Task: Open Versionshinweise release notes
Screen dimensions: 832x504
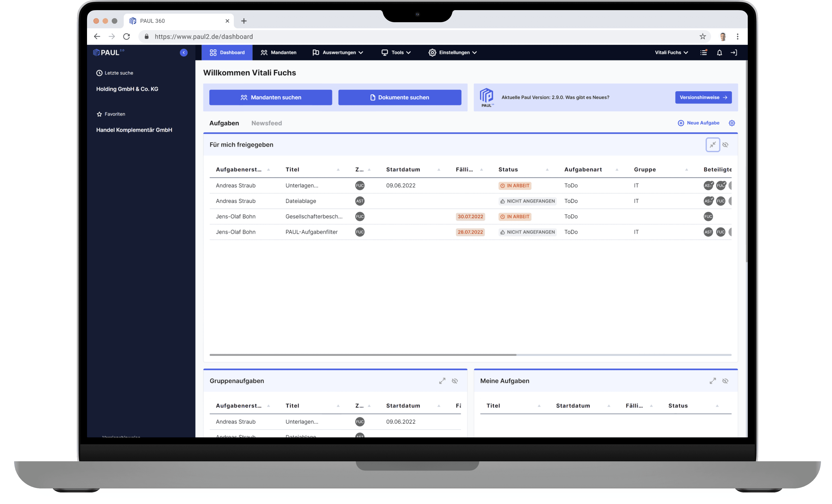Action: tap(703, 97)
